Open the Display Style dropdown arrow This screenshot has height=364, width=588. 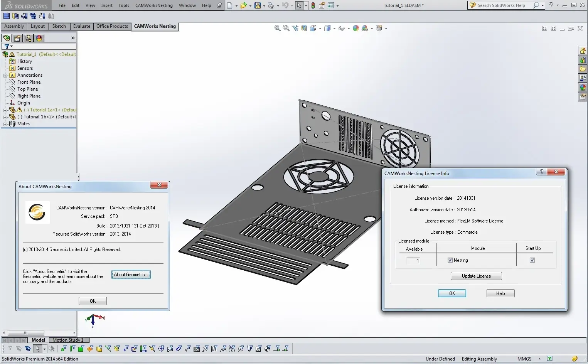[334, 29]
